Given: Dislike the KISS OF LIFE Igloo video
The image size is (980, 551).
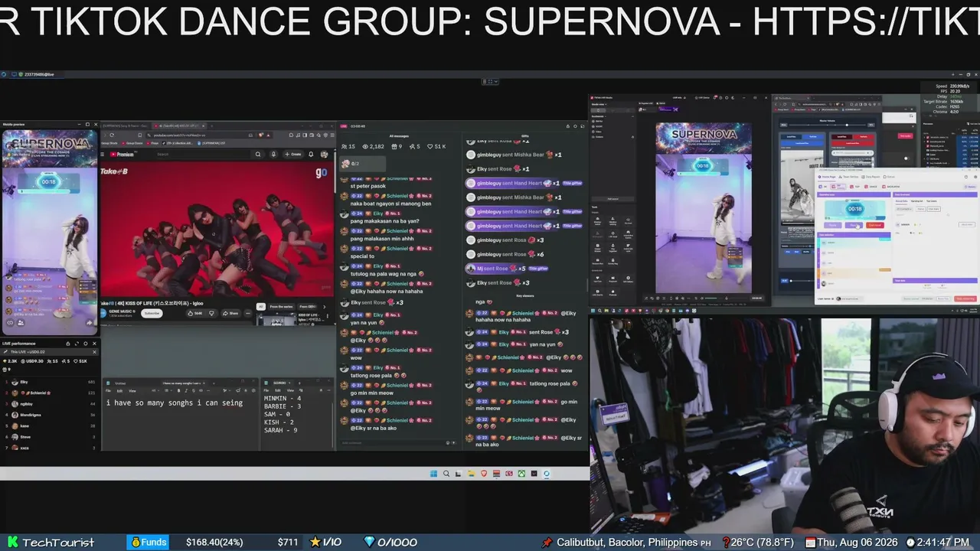Looking at the screenshot, I should click(x=211, y=313).
